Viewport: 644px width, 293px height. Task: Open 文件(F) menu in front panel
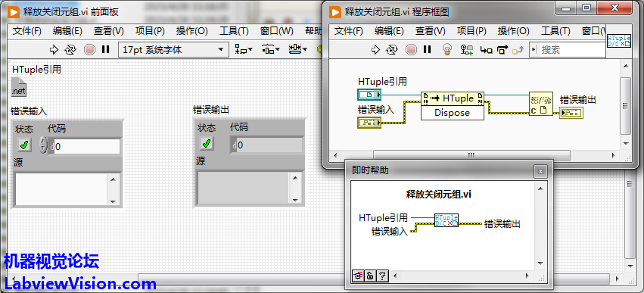click(27, 31)
